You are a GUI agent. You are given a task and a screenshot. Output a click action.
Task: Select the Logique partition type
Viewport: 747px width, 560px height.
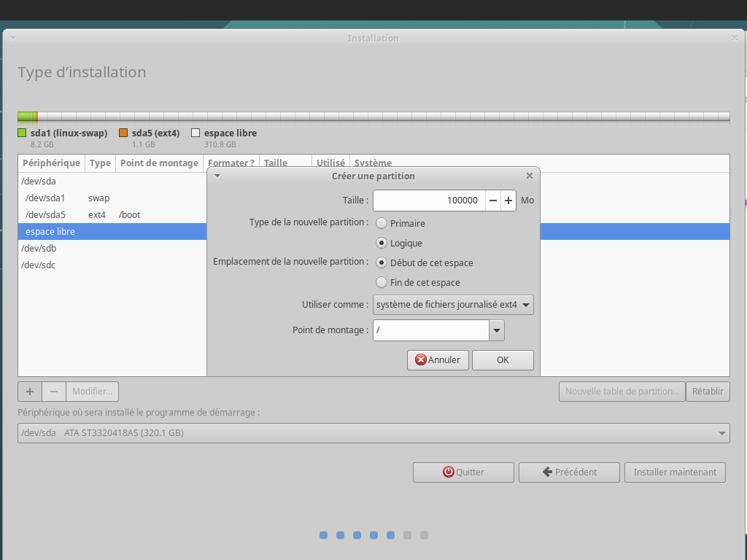pos(382,243)
